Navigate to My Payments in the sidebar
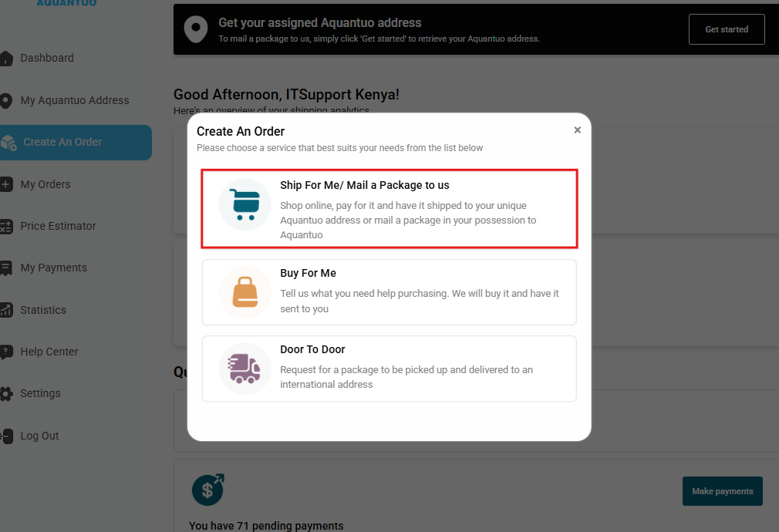Image resolution: width=779 pixels, height=532 pixels. (53, 268)
